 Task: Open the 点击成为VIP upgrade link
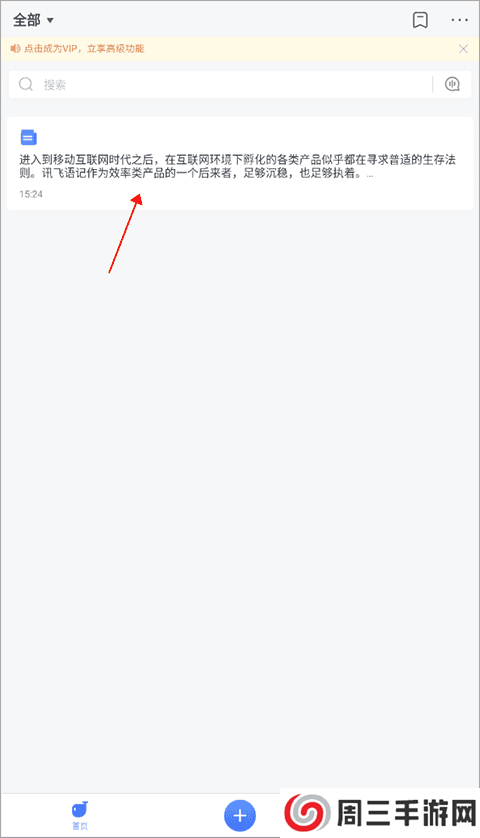point(84,49)
